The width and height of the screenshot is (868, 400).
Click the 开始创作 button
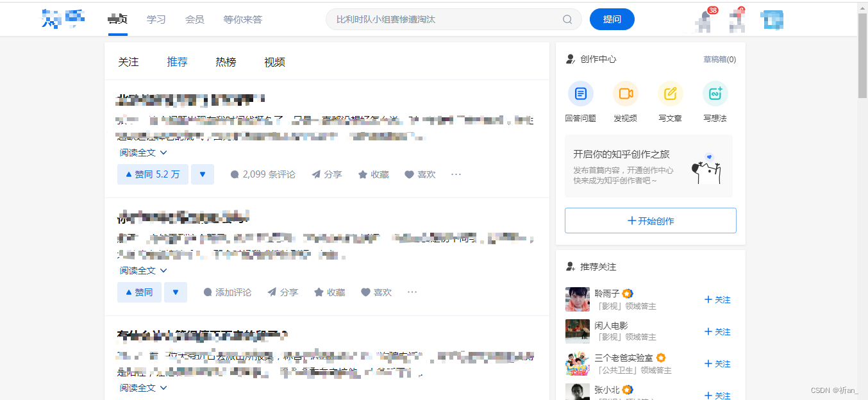tap(651, 221)
